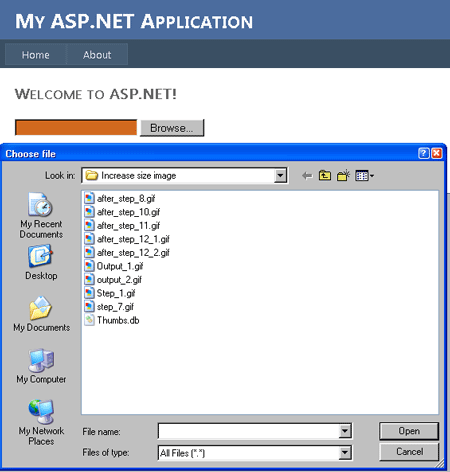Click the icon of after_step_12_2.gif
This screenshot has width=450, height=472.
[89, 253]
